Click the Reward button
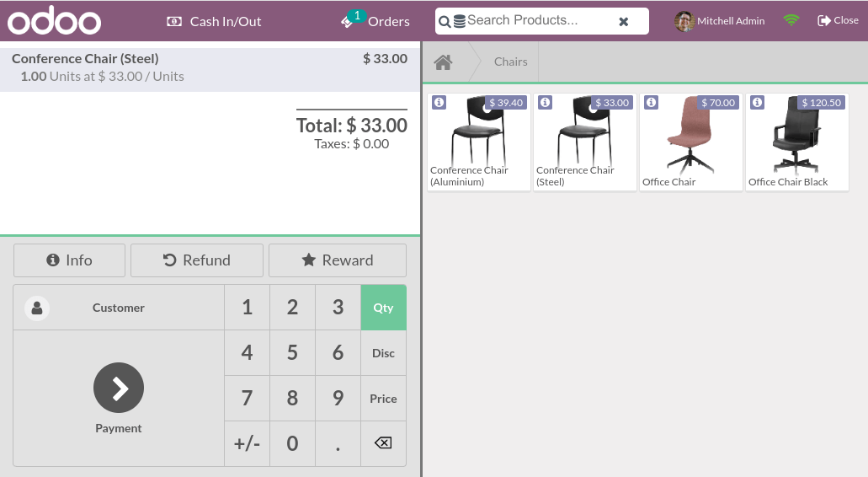This screenshot has width=868, height=477. point(338,260)
